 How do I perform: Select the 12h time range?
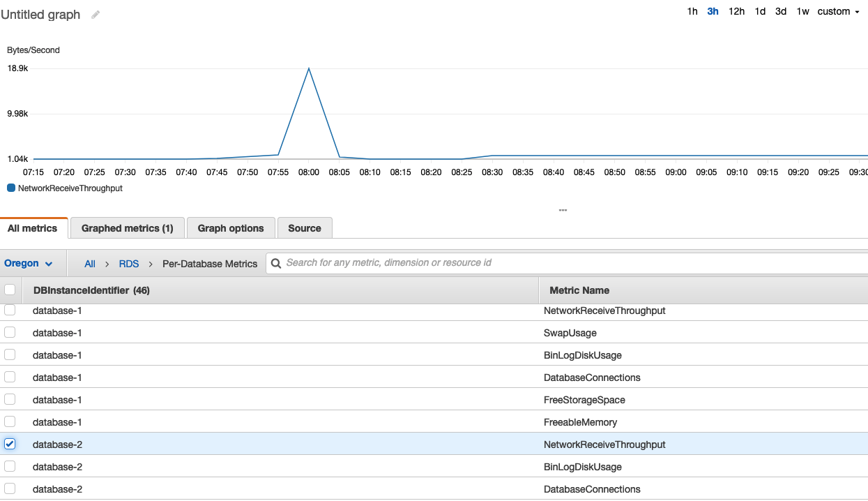[736, 11]
